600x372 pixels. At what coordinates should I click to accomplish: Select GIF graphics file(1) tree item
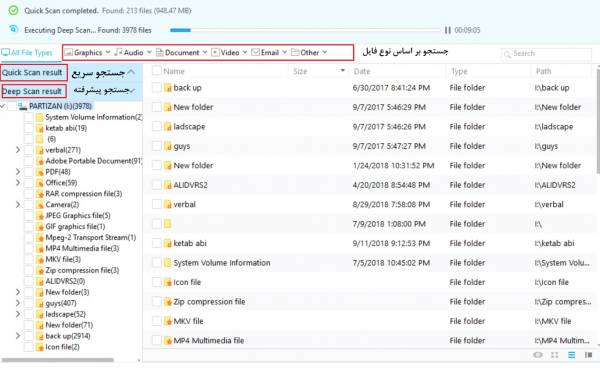click(75, 227)
